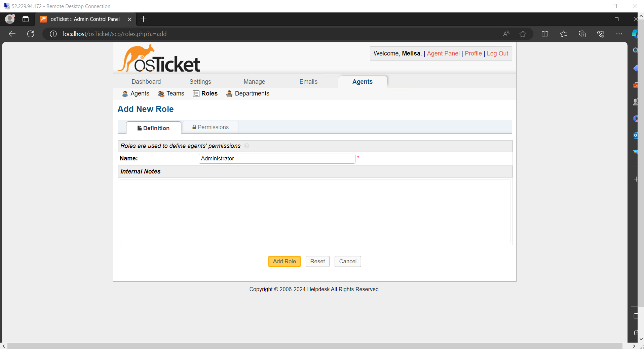The height and width of the screenshot is (349, 644).
Task: Open the Roles sub-navigation item
Action: pos(205,93)
